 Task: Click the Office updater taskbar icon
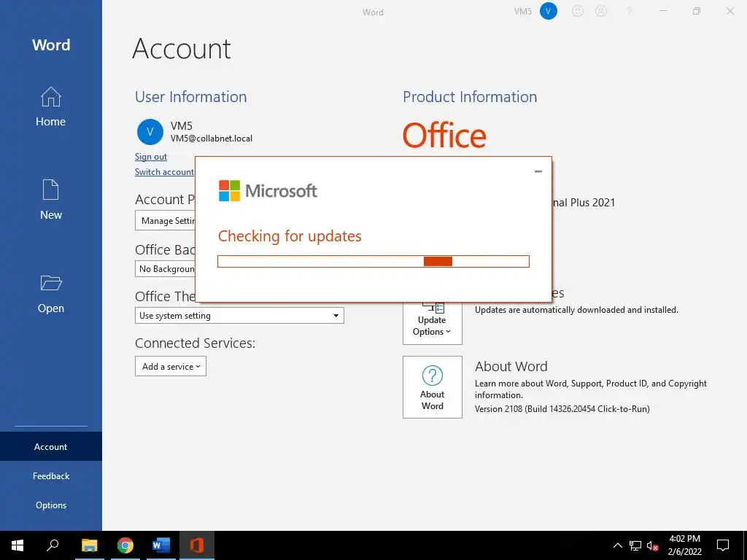[x=197, y=545]
